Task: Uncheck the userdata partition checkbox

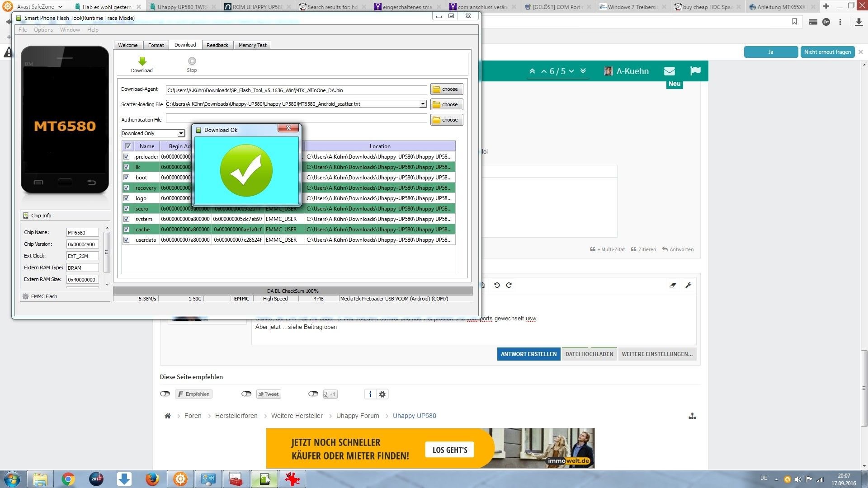Action: point(127,240)
